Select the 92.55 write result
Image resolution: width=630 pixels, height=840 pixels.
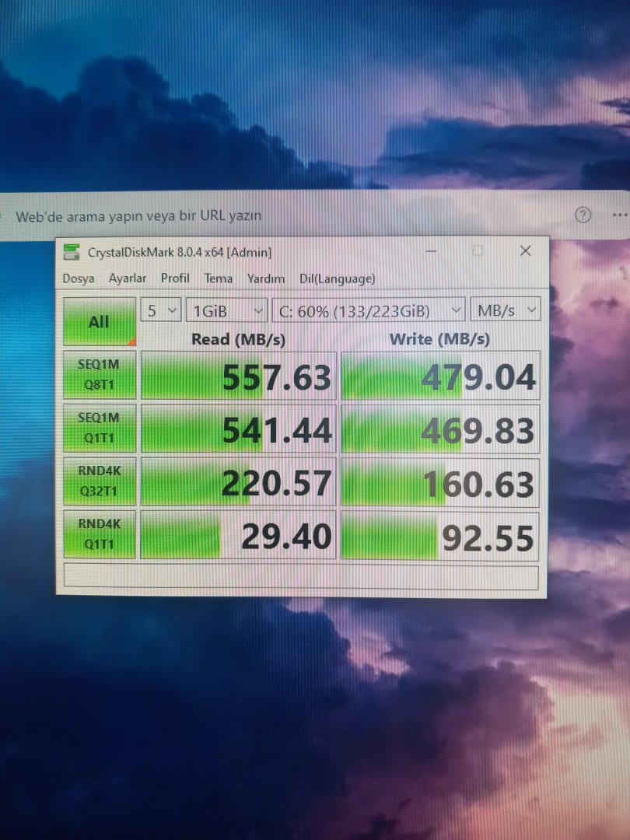[440, 535]
